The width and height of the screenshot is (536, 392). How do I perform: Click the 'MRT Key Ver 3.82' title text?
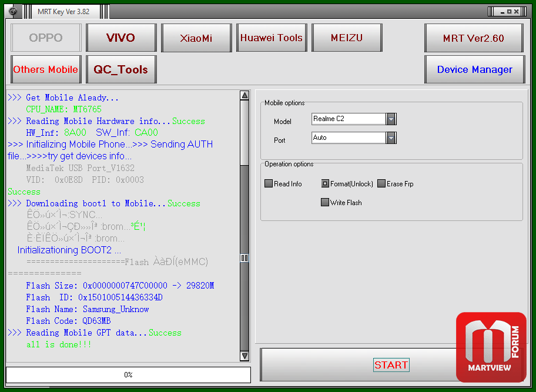click(63, 12)
